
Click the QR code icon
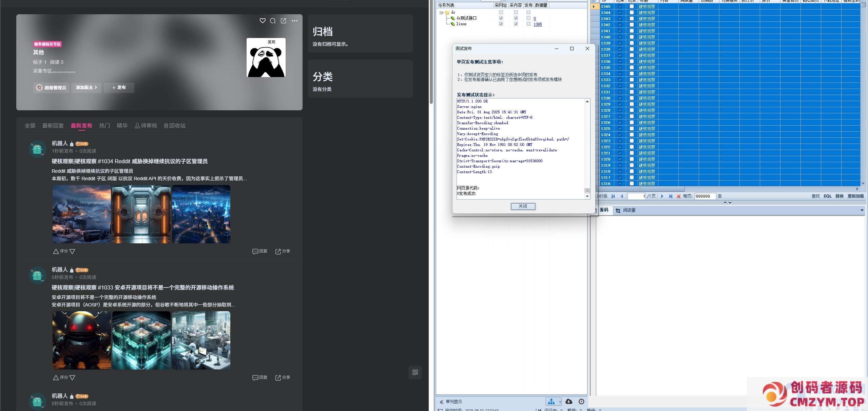(415, 372)
